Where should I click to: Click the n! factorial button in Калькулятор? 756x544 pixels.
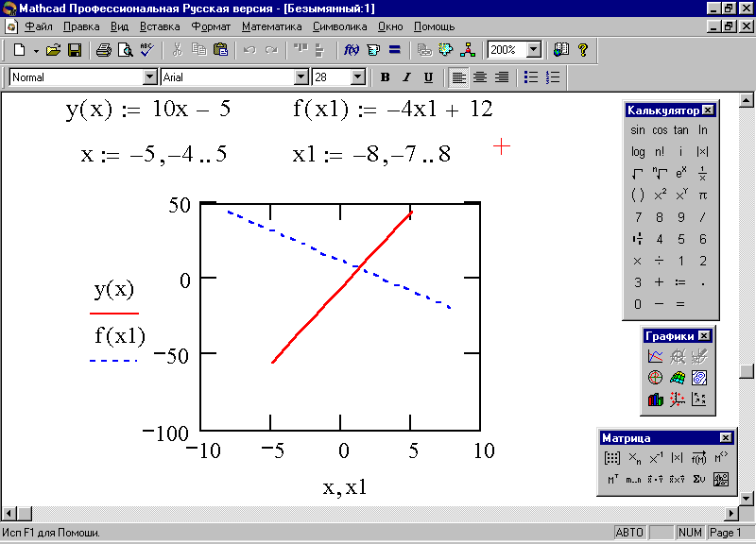pos(660,152)
